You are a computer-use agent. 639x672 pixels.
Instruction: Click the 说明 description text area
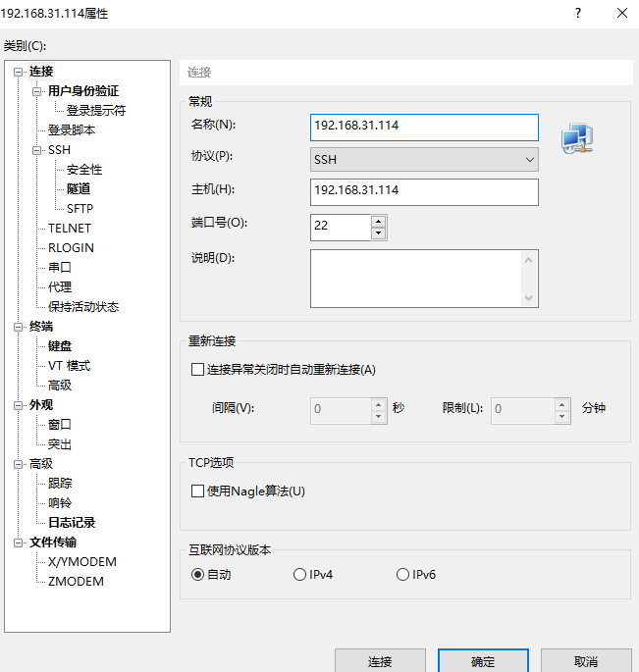coord(424,279)
